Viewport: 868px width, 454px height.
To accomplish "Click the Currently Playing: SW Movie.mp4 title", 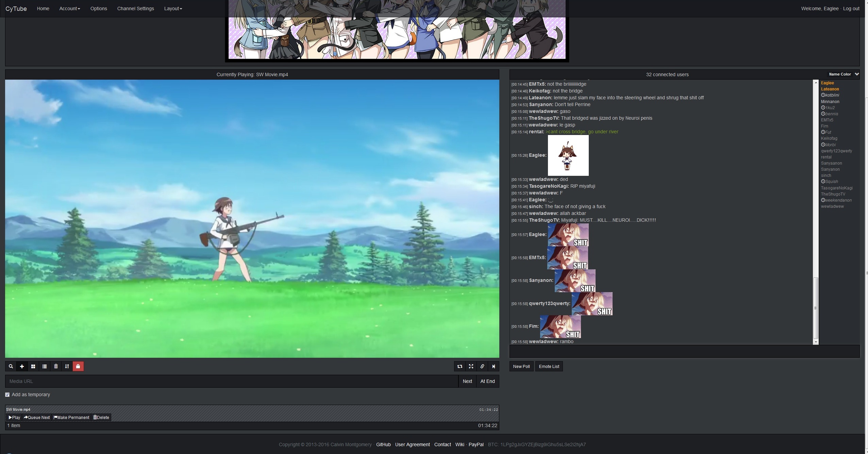I will (252, 74).
